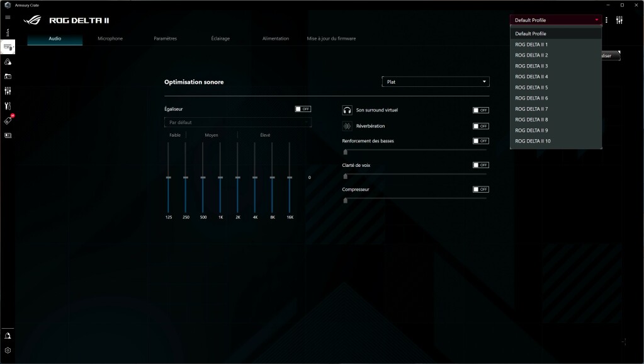
Task: Click the Clarté de voix level slider
Action: click(x=415, y=176)
